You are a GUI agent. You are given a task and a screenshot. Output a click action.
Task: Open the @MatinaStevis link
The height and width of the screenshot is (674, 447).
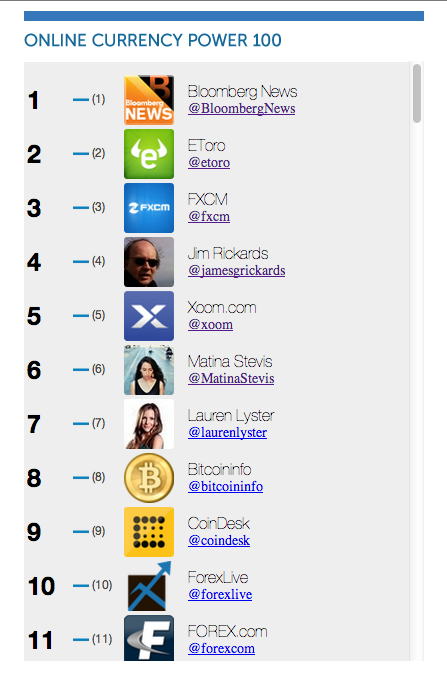(x=231, y=378)
